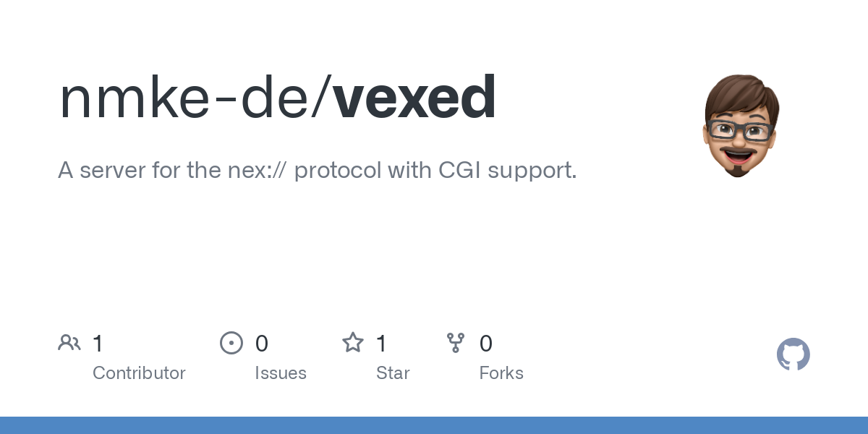This screenshot has height=434, width=868.
Task: Select the Forks label
Action: [501, 373]
